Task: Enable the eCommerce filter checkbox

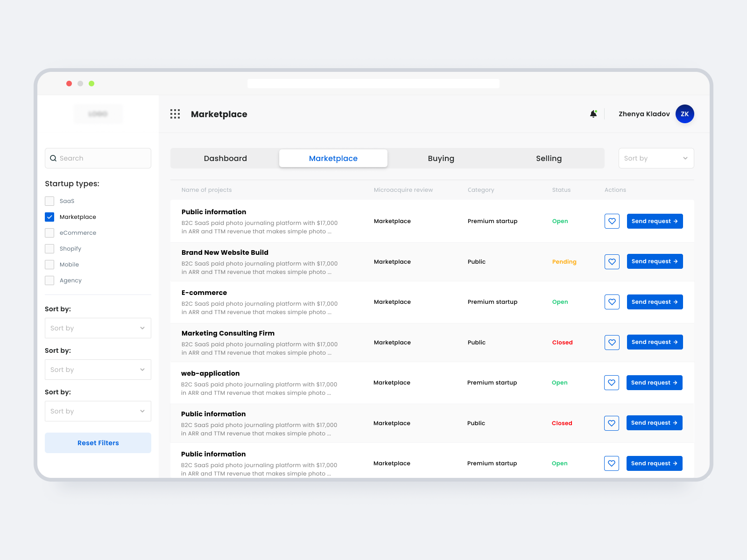Action: (49, 233)
